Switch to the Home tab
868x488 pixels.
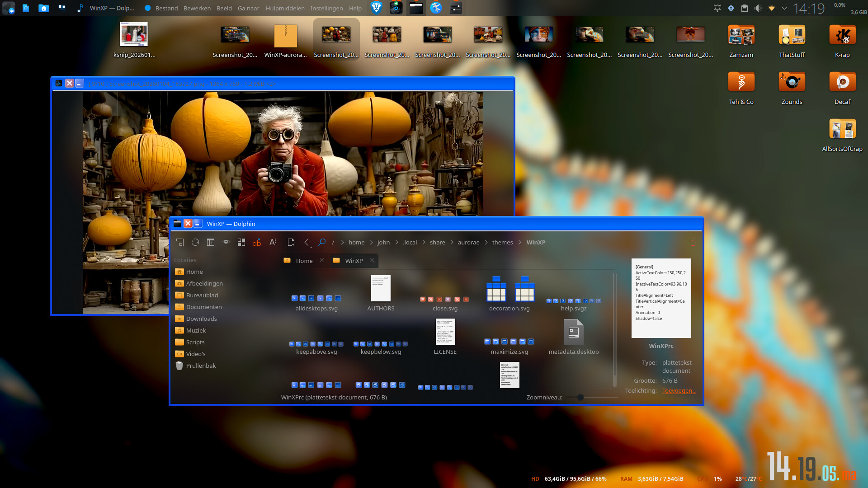[304, 261]
